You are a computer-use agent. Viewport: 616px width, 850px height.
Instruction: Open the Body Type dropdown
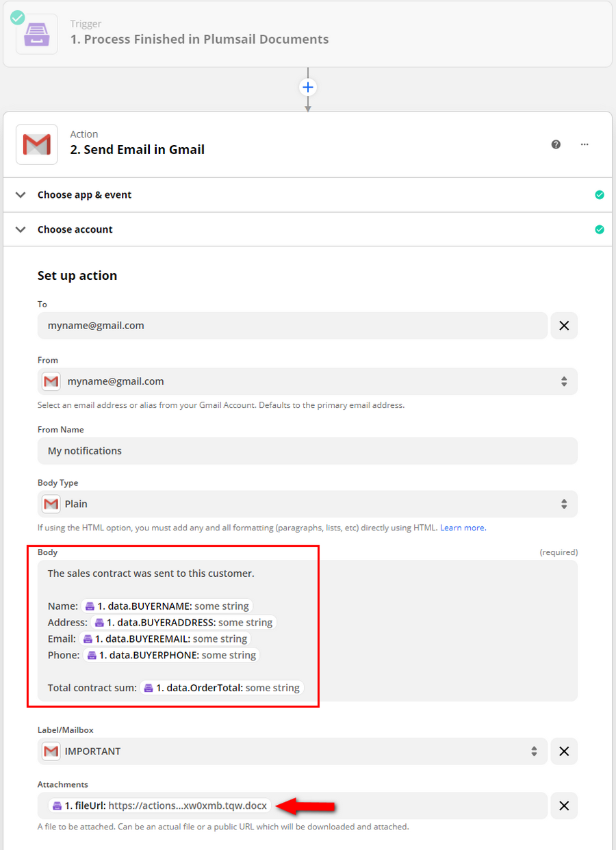coord(565,504)
